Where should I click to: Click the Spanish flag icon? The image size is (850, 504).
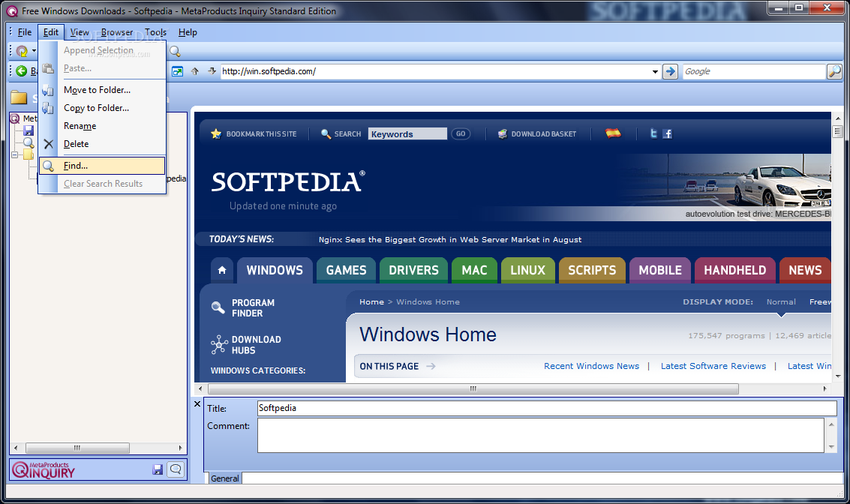[613, 133]
